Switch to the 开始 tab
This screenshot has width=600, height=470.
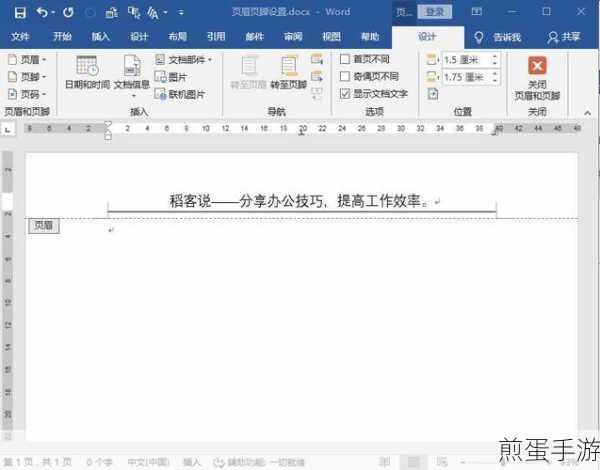pyautogui.click(x=62, y=37)
